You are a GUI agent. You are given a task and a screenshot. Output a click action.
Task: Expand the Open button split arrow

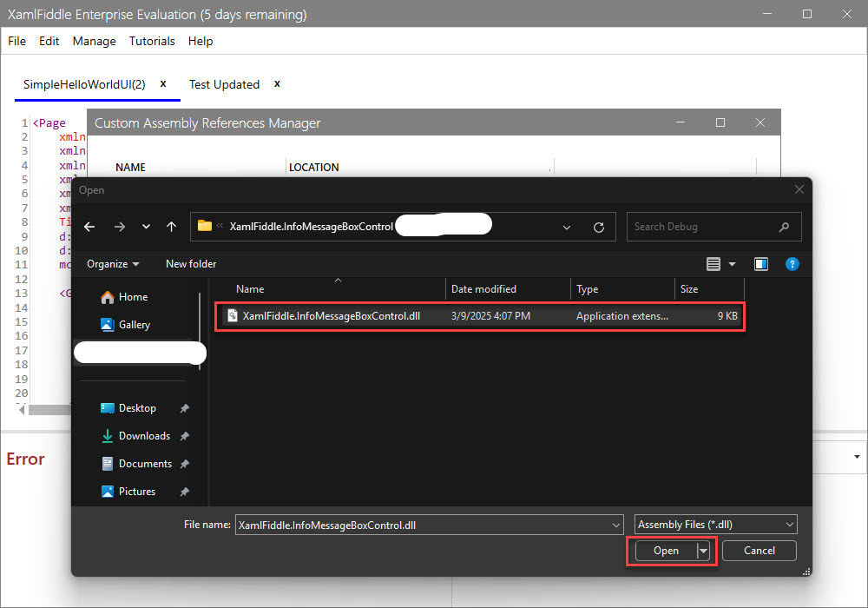[703, 551]
